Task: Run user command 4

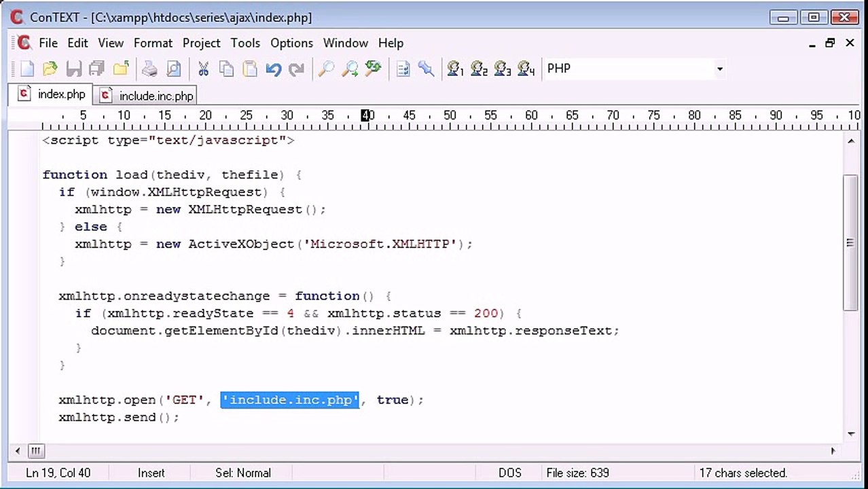Action: tap(526, 69)
